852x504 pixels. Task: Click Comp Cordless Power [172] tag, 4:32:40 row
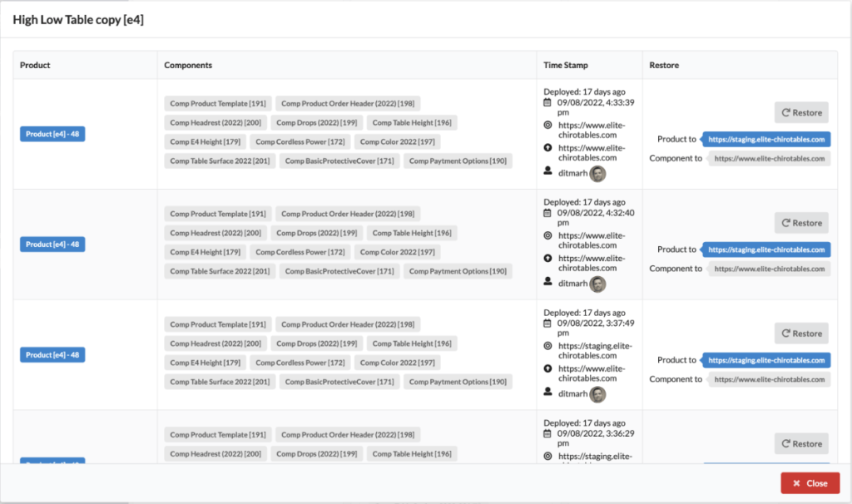(300, 252)
